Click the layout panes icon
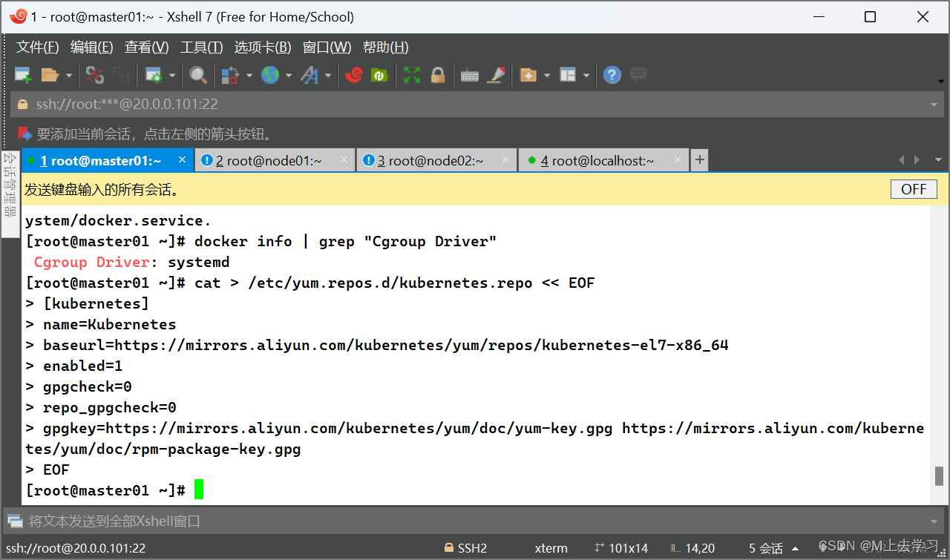The image size is (950, 560). (568, 75)
